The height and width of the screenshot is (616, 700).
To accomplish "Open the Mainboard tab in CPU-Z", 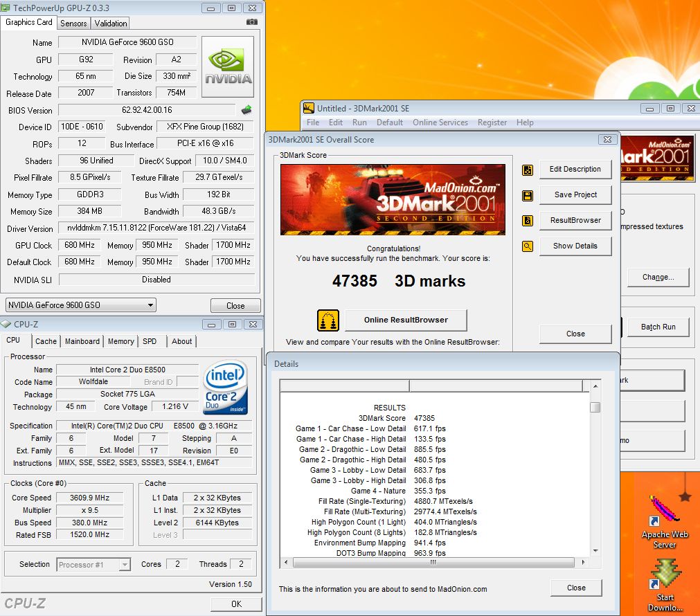I will tap(82, 341).
